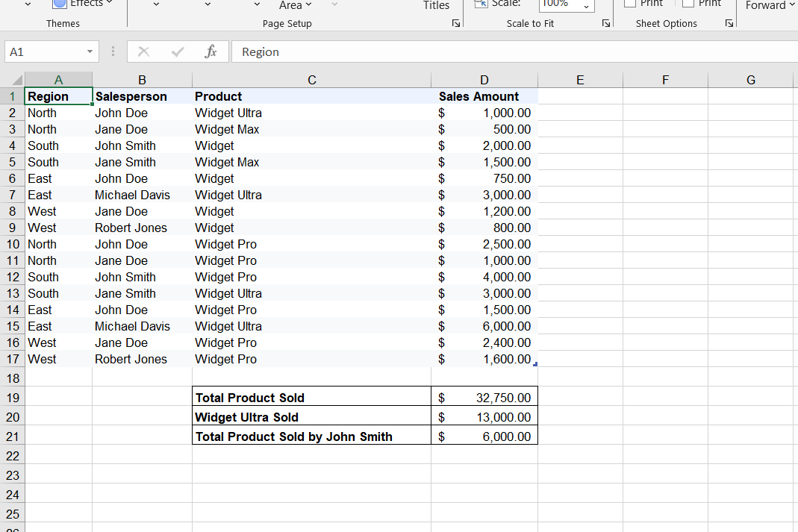The width and height of the screenshot is (798, 532).
Task: Click the Scale 100% spinner arrow
Action: (586, 6)
